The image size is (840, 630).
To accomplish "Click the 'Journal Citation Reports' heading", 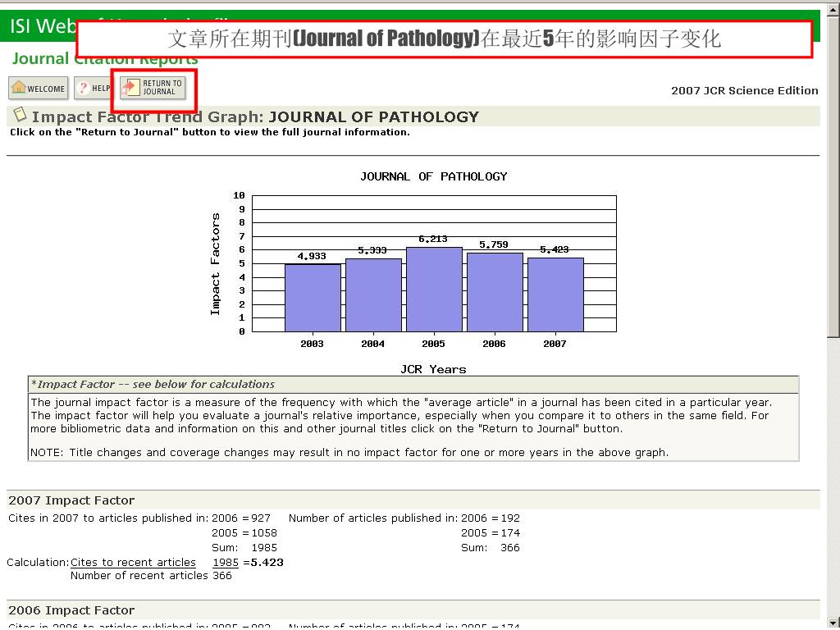I will (105, 58).
